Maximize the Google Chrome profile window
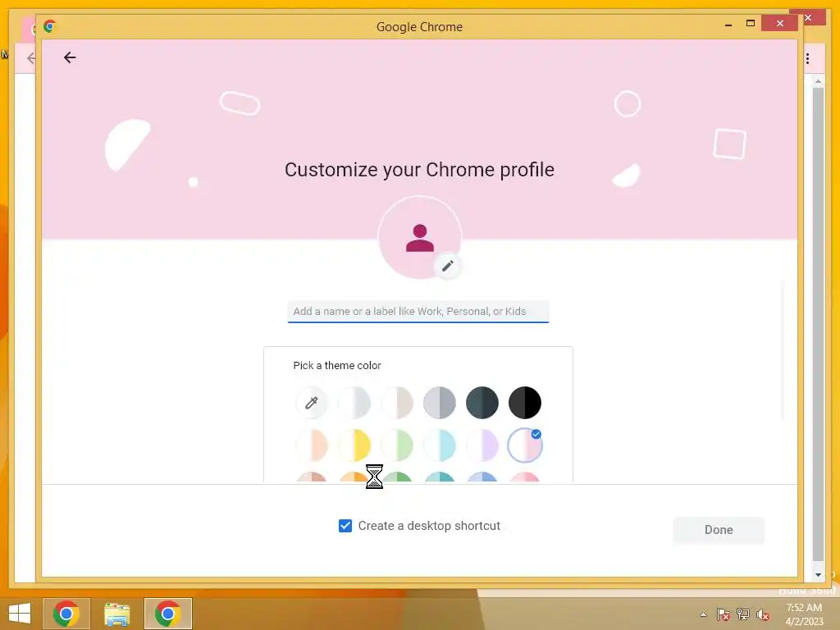This screenshot has width=840, height=630. 750,24
